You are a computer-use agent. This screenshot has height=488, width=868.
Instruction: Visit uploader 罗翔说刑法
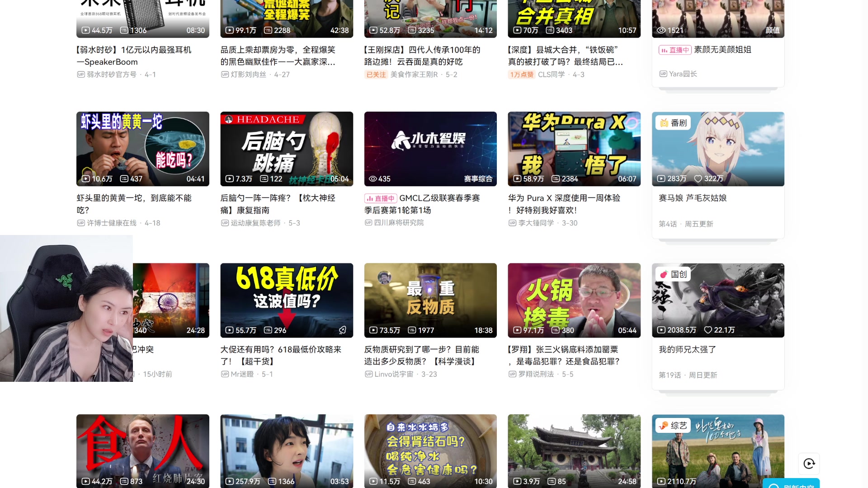(x=536, y=374)
